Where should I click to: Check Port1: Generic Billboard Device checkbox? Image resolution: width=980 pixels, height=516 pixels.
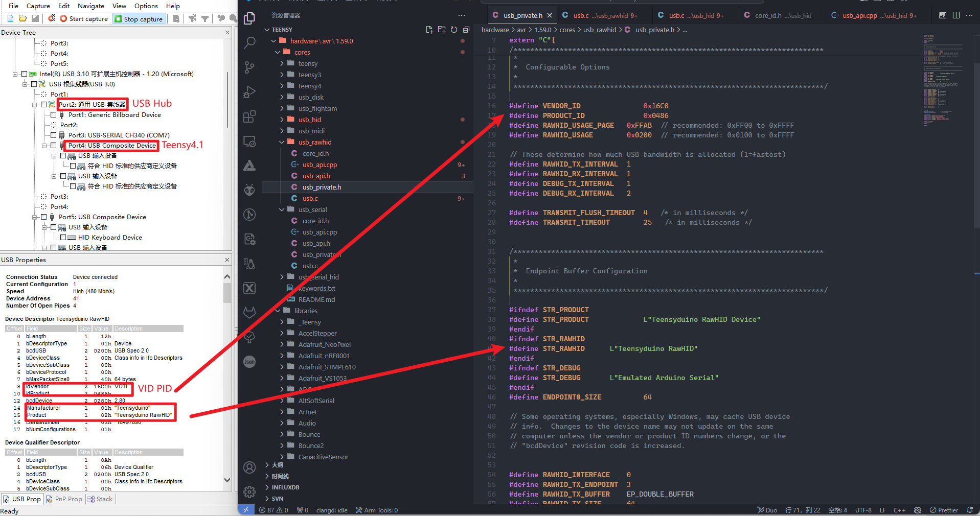[x=53, y=115]
